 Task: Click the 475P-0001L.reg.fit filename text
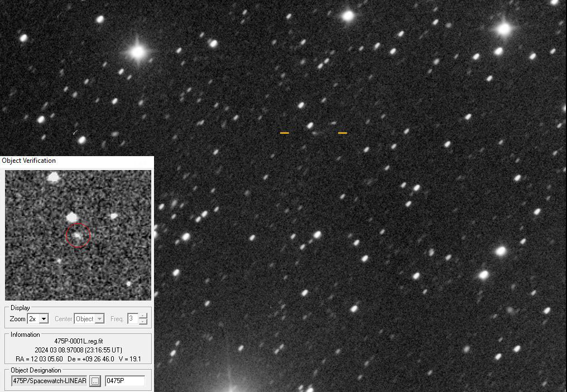pos(78,341)
